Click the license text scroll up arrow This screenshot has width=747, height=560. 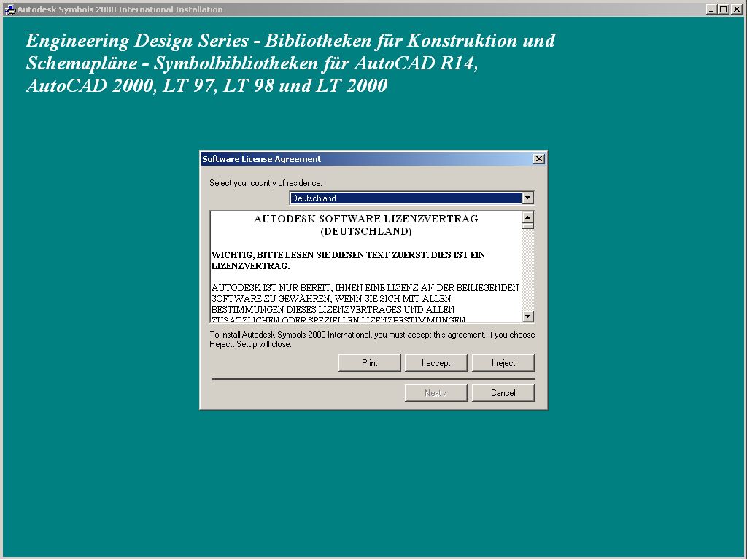(x=528, y=217)
